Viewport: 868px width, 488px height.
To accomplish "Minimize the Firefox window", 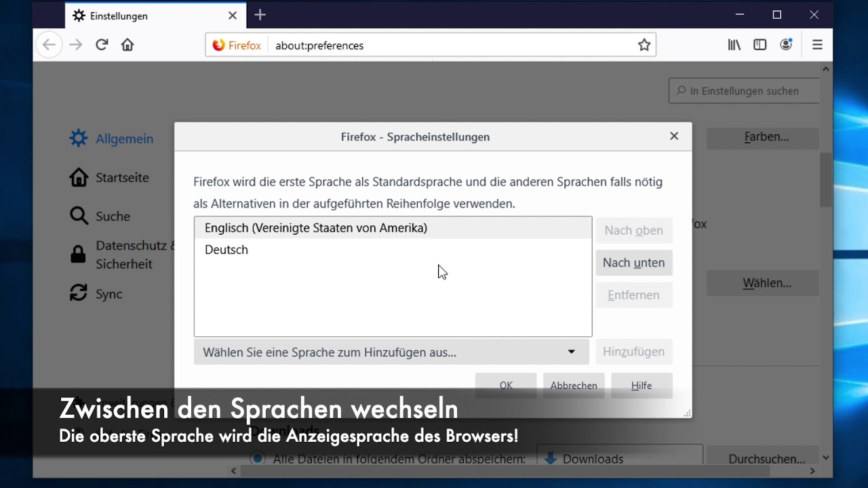I will (740, 15).
